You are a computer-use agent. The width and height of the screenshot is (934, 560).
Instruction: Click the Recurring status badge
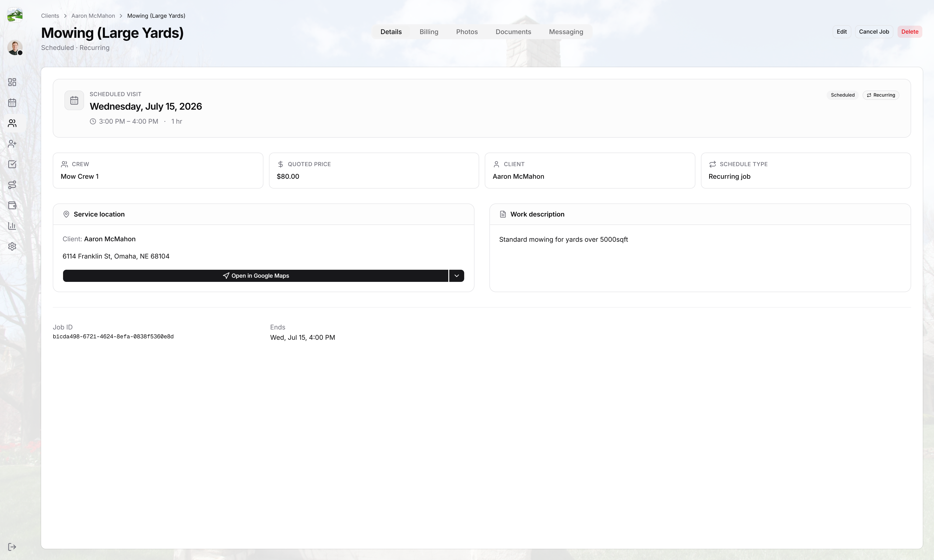coord(881,95)
